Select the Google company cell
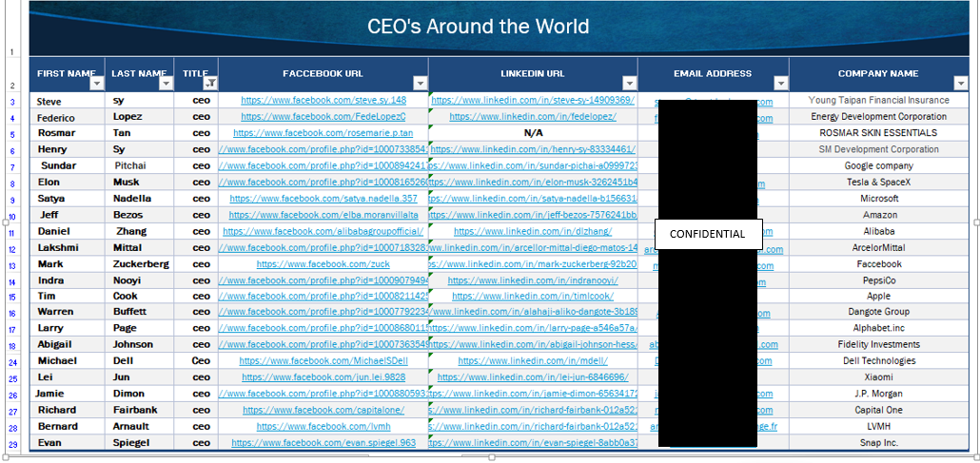The height and width of the screenshot is (463, 980). [878, 165]
